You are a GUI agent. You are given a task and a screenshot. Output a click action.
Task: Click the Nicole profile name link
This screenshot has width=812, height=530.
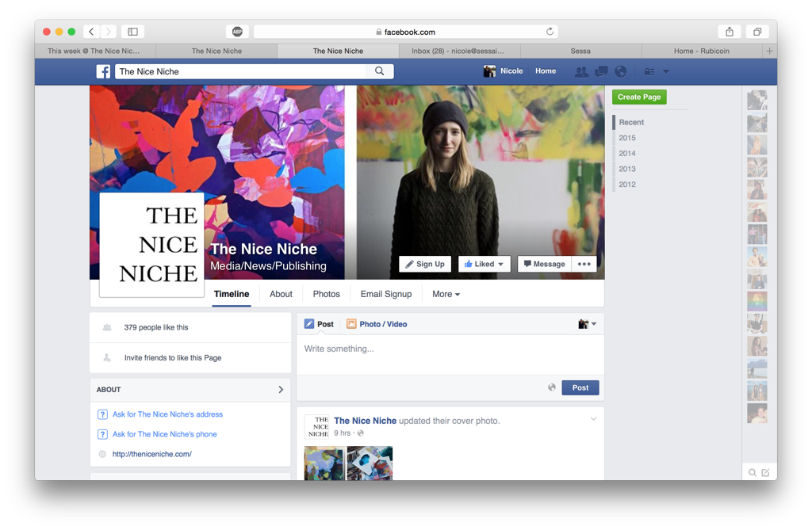[511, 71]
